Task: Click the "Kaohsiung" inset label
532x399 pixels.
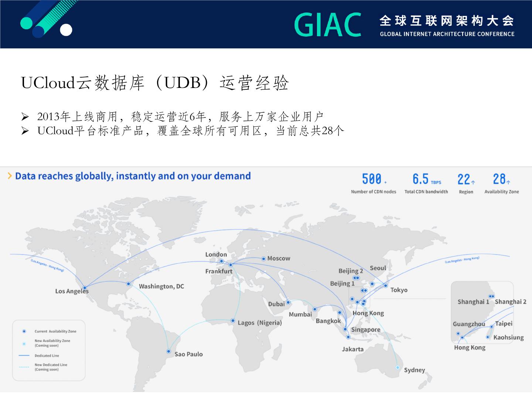Action: [x=509, y=337]
